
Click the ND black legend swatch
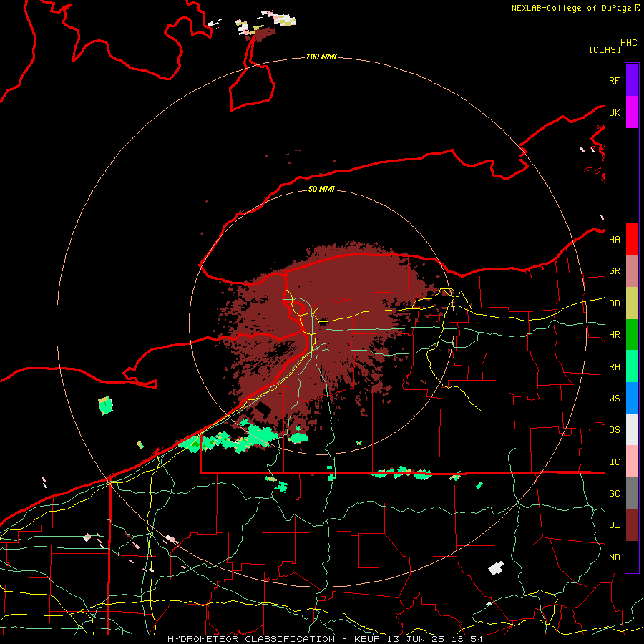pyautogui.click(x=632, y=557)
